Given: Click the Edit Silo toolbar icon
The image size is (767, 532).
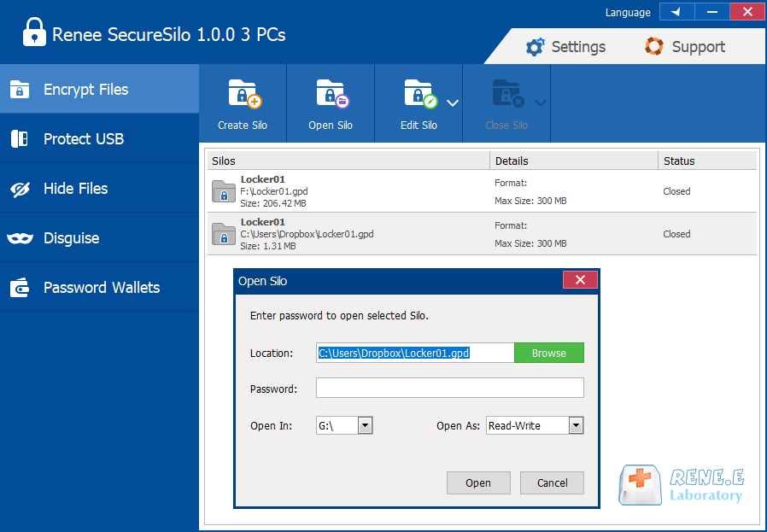Looking at the screenshot, I should (419, 94).
